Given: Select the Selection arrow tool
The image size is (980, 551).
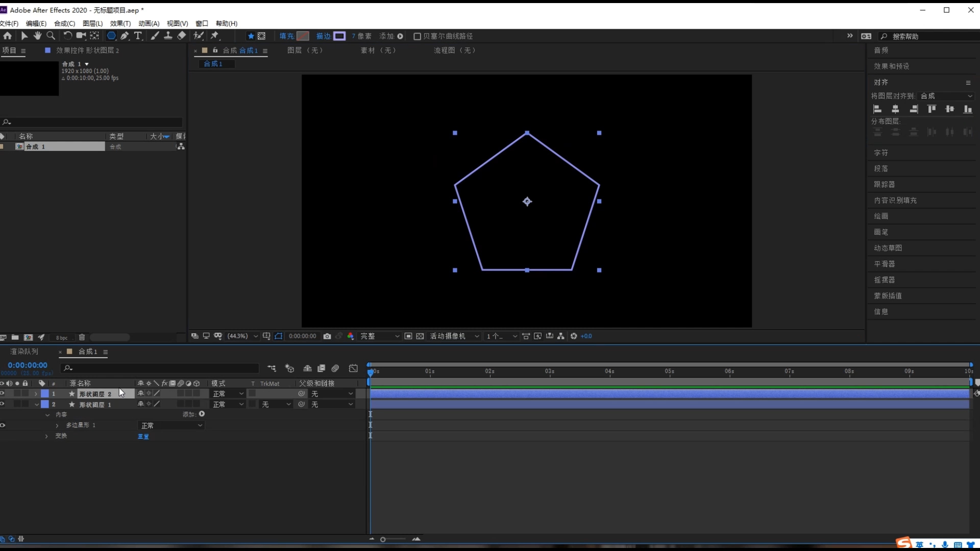Looking at the screenshot, I should [x=24, y=36].
